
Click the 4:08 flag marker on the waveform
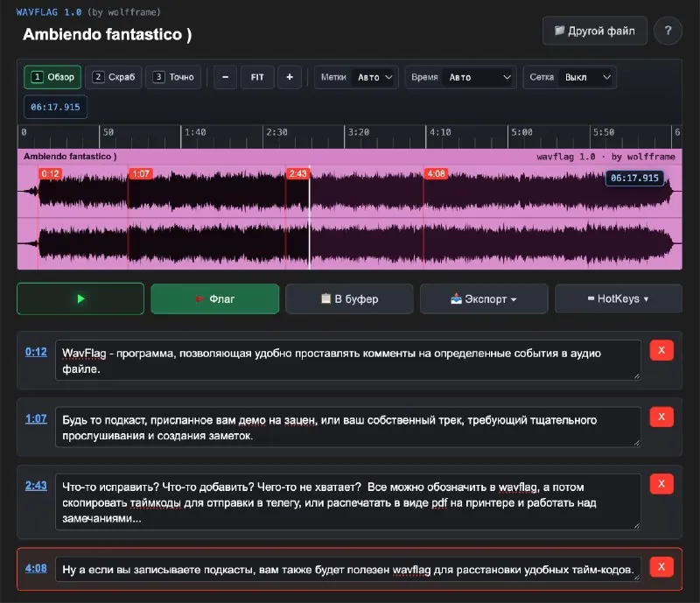point(436,173)
